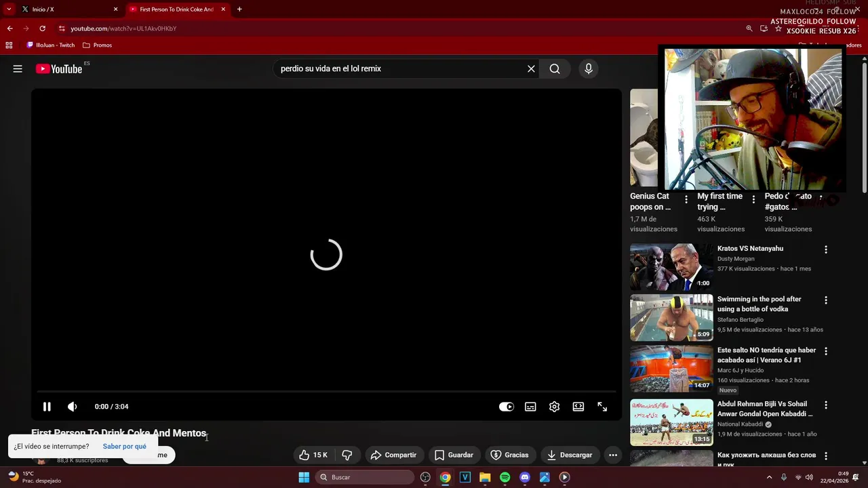The image size is (868, 488).
Task: Open Este salto NO tendría video thumbnail
Action: (x=671, y=369)
